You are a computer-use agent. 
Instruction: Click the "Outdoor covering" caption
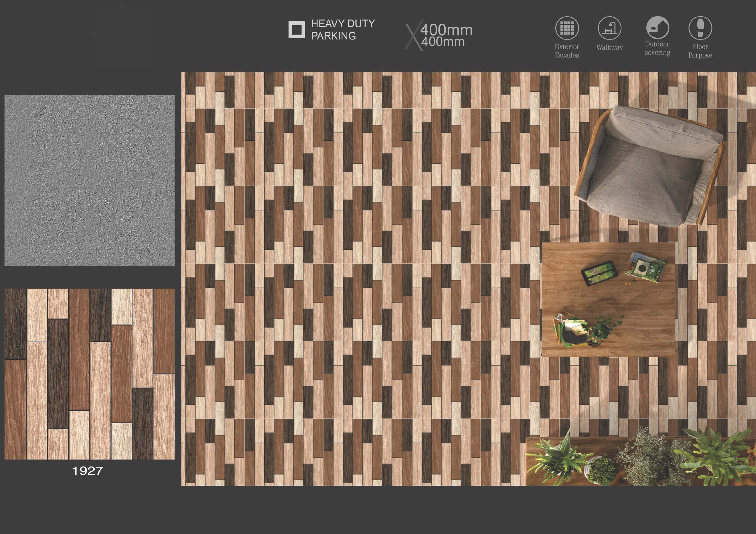click(x=657, y=48)
